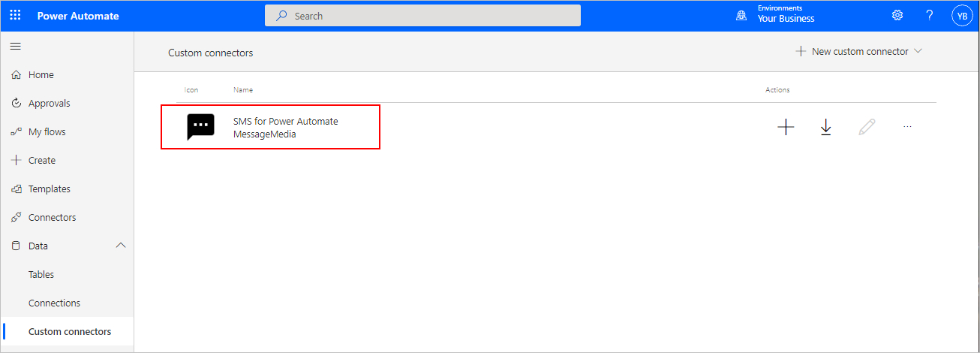This screenshot has width=980, height=353.
Task: Click the Icon column header
Action: [192, 90]
